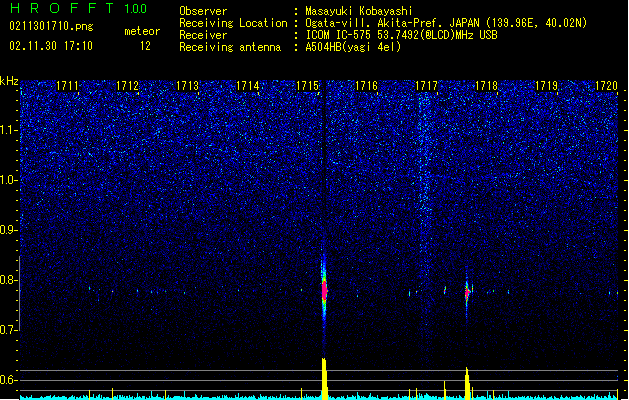Click the 1719 time marker

coord(547,86)
